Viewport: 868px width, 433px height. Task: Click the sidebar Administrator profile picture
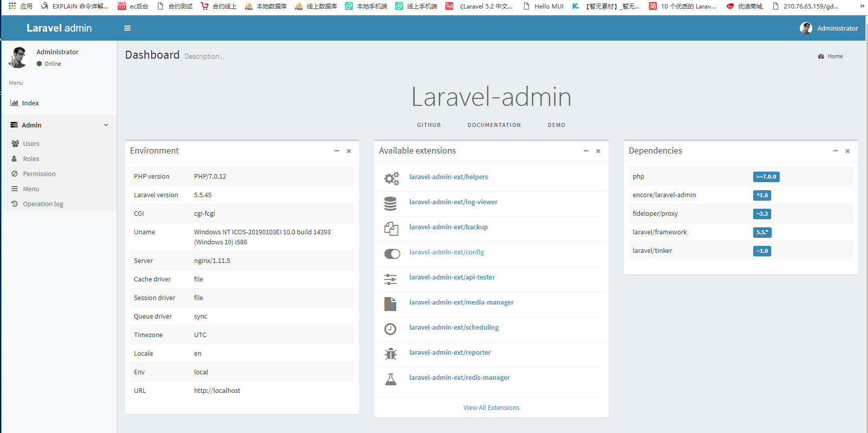coord(19,57)
